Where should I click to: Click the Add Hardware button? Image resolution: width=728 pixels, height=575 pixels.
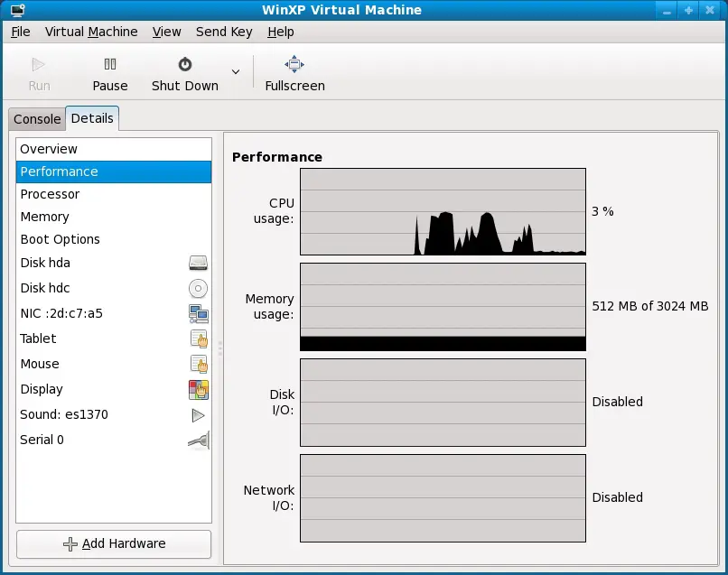(x=114, y=543)
